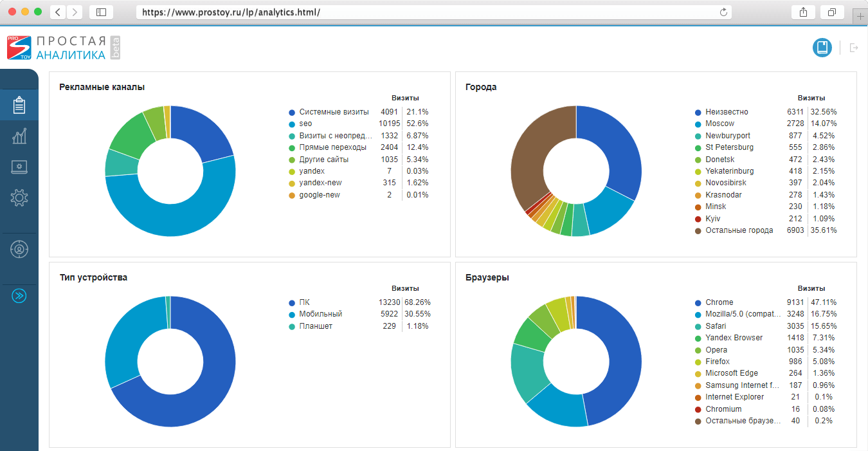Open the gear settings icon in sidebar
The width and height of the screenshot is (868, 451).
coord(19,198)
